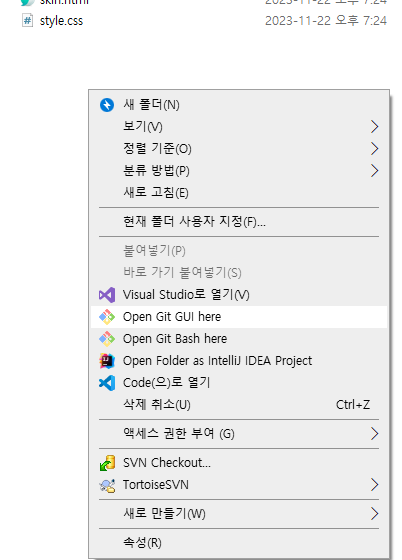Expand the 새로 만들기(W) submenu arrow
This screenshot has height=560, width=402.
tap(374, 514)
